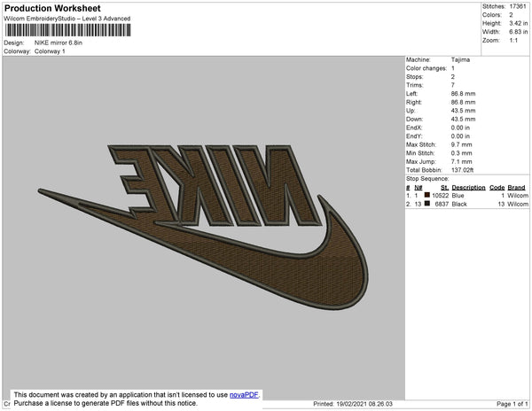The image size is (532, 411).
Task: Click the Machine value Tajima
Action: click(459, 60)
